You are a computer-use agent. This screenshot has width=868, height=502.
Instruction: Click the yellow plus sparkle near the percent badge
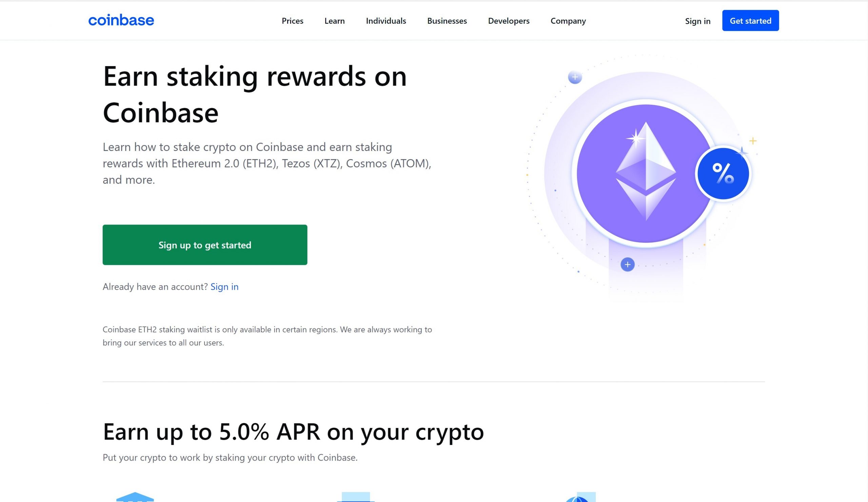click(753, 141)
